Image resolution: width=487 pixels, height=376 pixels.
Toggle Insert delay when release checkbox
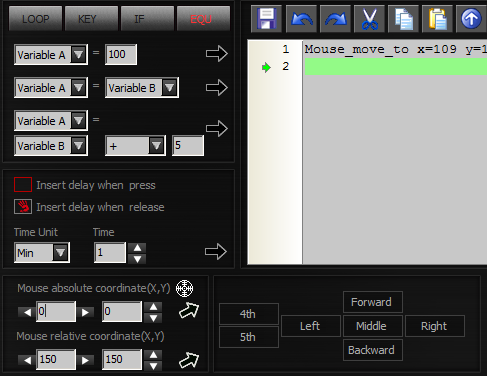23,207
